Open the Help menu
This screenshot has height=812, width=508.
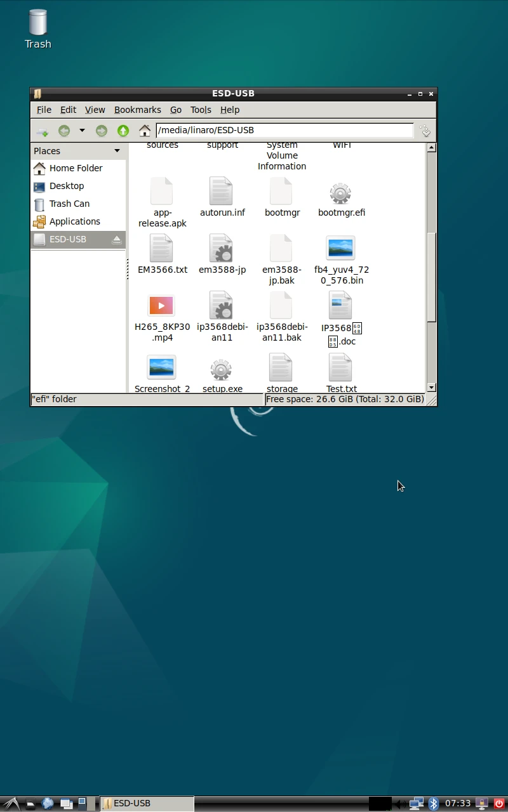[x=230, y=110]
